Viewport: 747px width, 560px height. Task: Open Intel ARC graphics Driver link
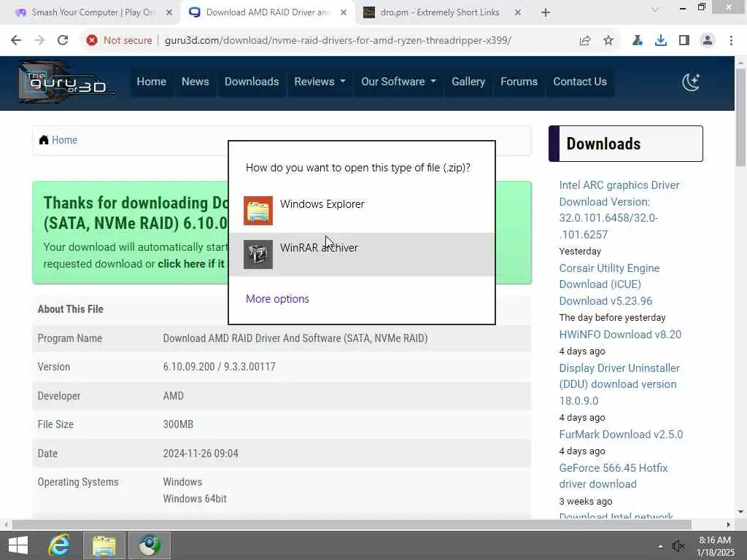[x=619, y=209]
